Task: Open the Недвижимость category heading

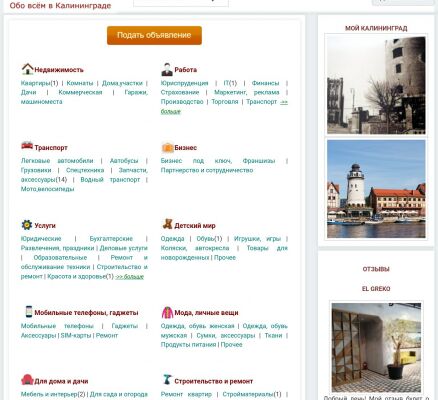Action: tap(59, 70)
